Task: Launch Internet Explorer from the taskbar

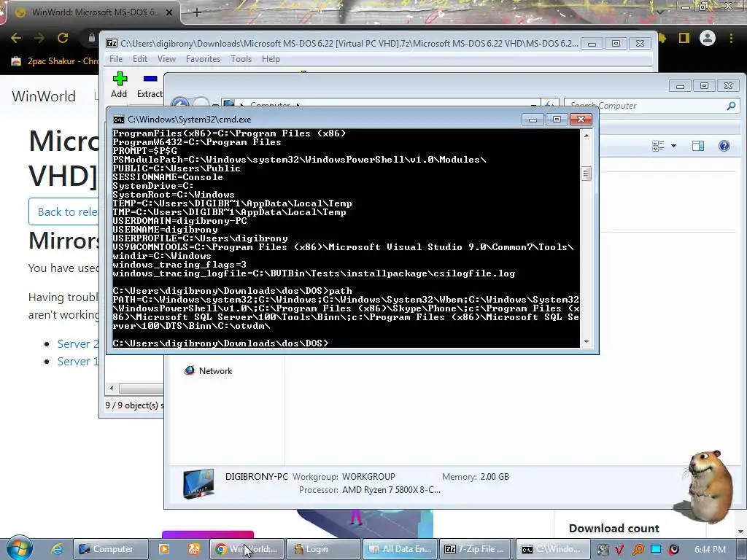Action: [x=57, y=549]
